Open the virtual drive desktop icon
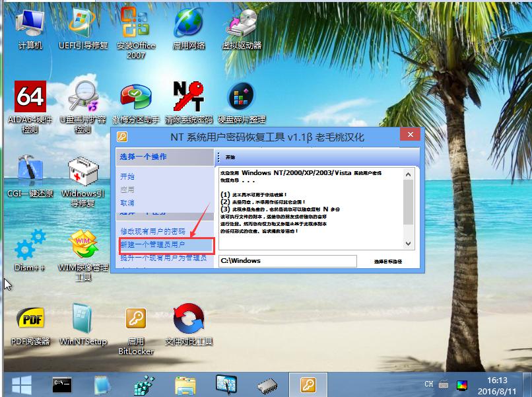This screenshot has width=532, height=397. pyautogui.click(x=242, y=29)
